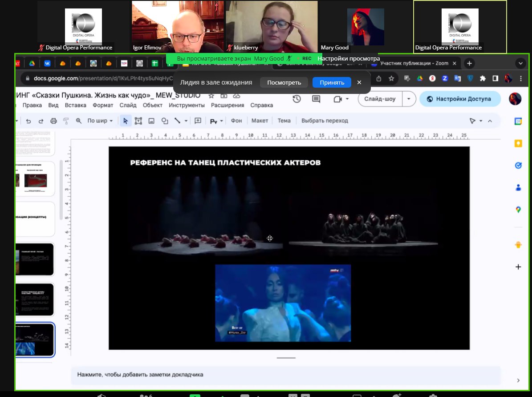This screenshot has height=397, width=532.
Task: Open the Объект menu
Action: click(x=152, y=105)
